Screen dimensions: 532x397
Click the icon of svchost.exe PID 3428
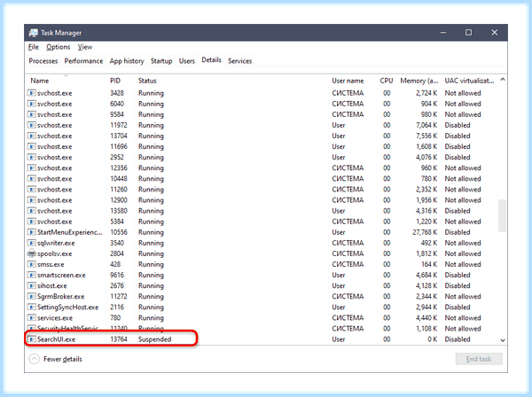point(32,93)
